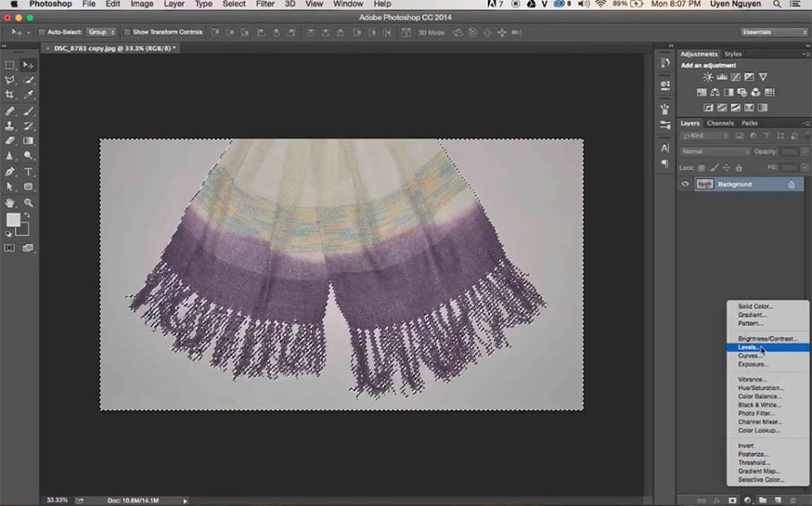Open the Filter menu in menu bar

point(264,4)
